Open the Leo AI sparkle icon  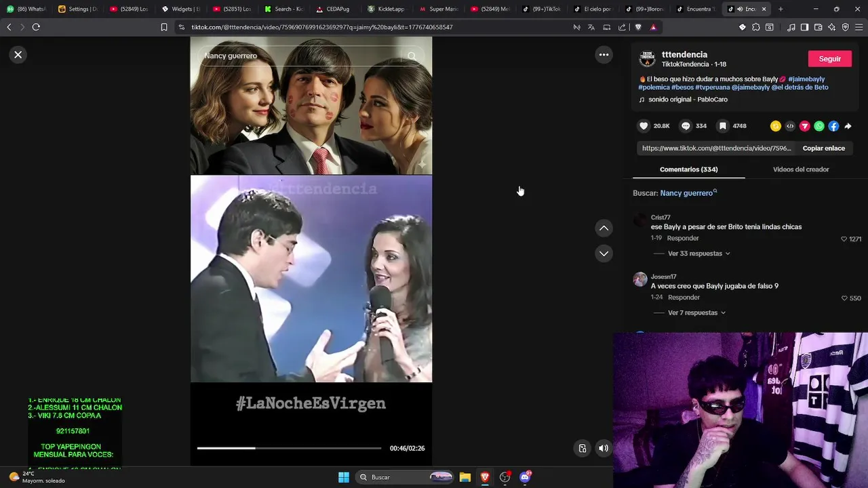point(831,27)
